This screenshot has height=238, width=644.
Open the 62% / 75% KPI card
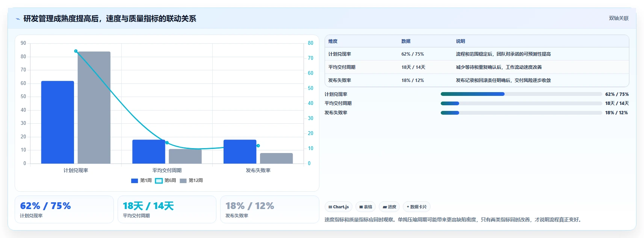click(64, 209)
